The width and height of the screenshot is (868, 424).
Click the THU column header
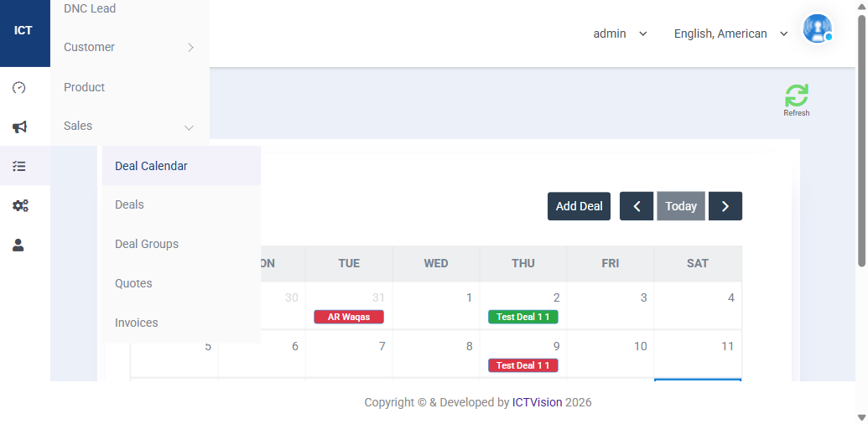[x=523, y=264]
